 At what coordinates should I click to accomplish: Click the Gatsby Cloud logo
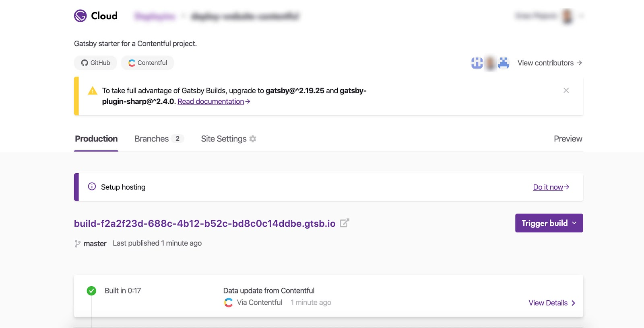pyautogui.click(x=96, y=16)
